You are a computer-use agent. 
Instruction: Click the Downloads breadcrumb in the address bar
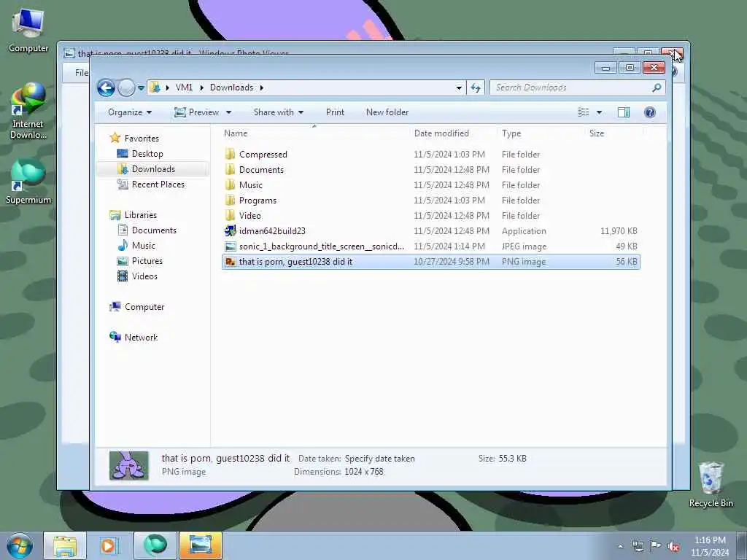(x=231, y=87)
